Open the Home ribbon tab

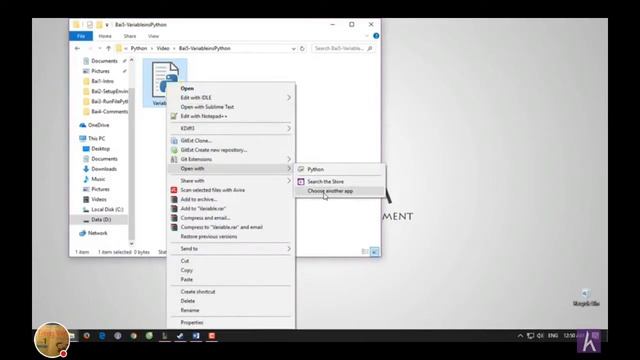point(105,36)
